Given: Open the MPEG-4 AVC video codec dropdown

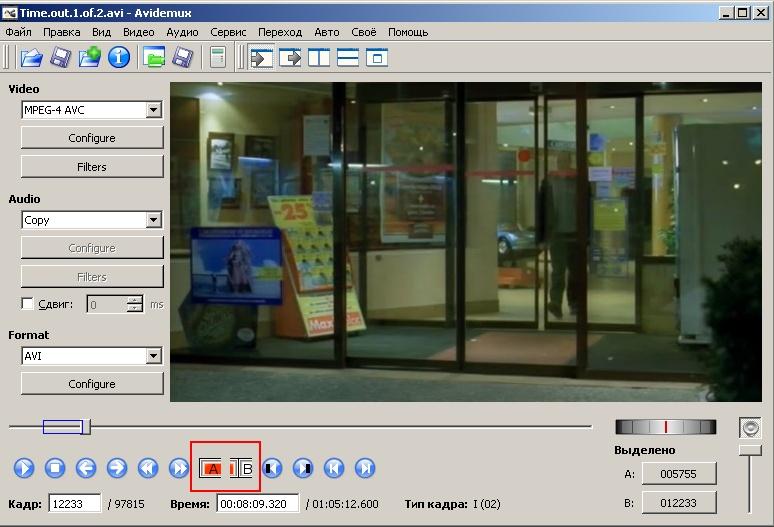Looking at the screenshot, I should (x=154, y=110).
